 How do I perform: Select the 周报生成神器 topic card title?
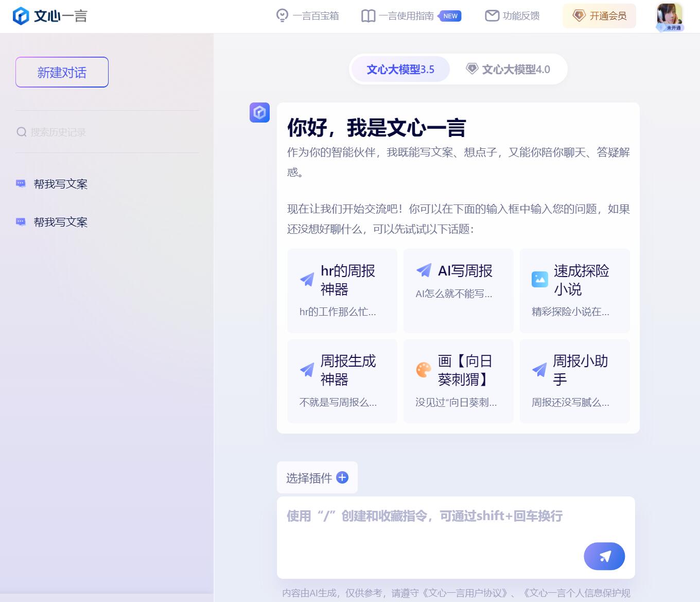(x=348, y=370)
